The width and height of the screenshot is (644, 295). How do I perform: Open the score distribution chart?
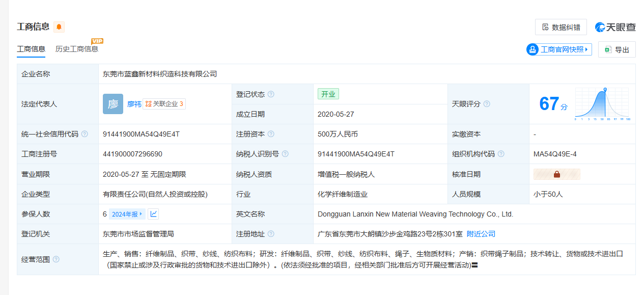[x=602, y=104]
